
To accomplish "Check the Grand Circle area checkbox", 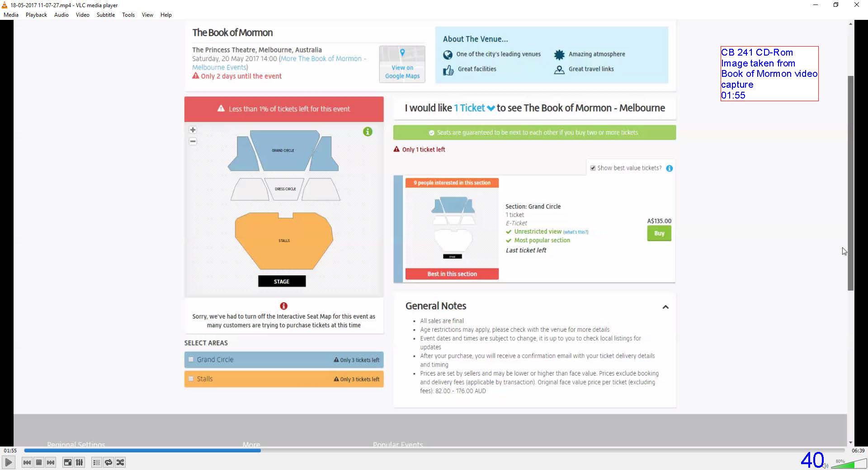I will 191,360.
